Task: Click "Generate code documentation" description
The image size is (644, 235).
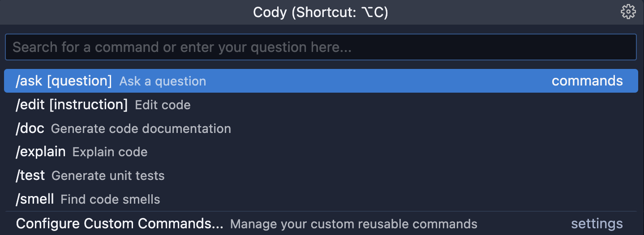Action: pos(141,129)
